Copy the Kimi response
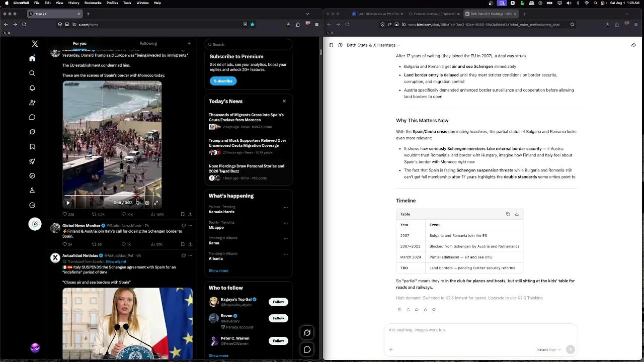 click(x=399, y=310)
